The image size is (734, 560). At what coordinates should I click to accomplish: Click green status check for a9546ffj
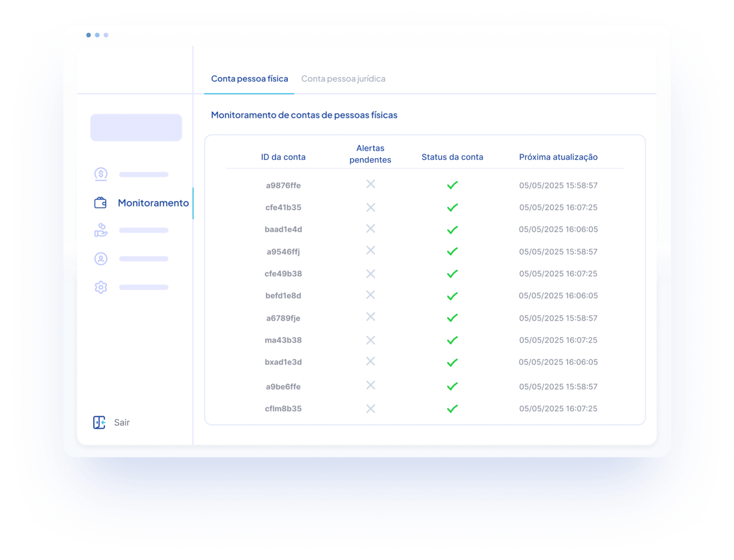click(453, 251)
